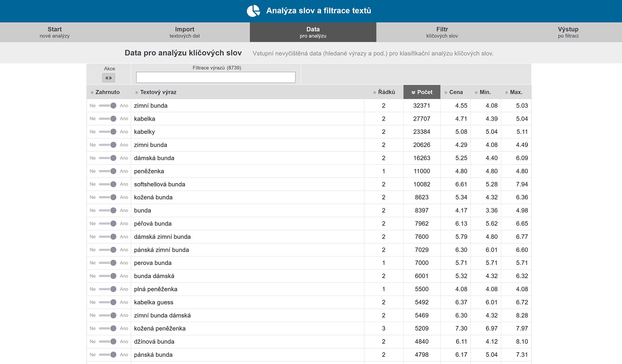Click the text 'džínová bunda'
This screenshot has width=622, height=364.
coord(154,342)
